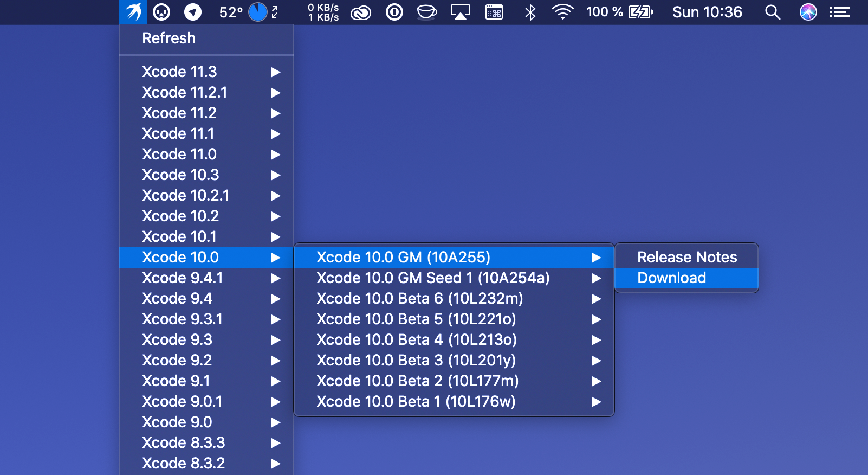Open the Xcode 9.4.1 menu item
This screenshot has height=475, width=868.
206,278
